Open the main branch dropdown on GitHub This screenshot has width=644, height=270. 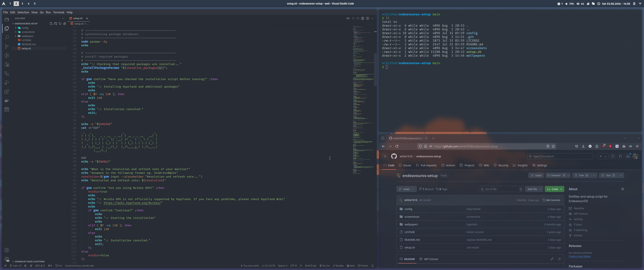(406, 189)
